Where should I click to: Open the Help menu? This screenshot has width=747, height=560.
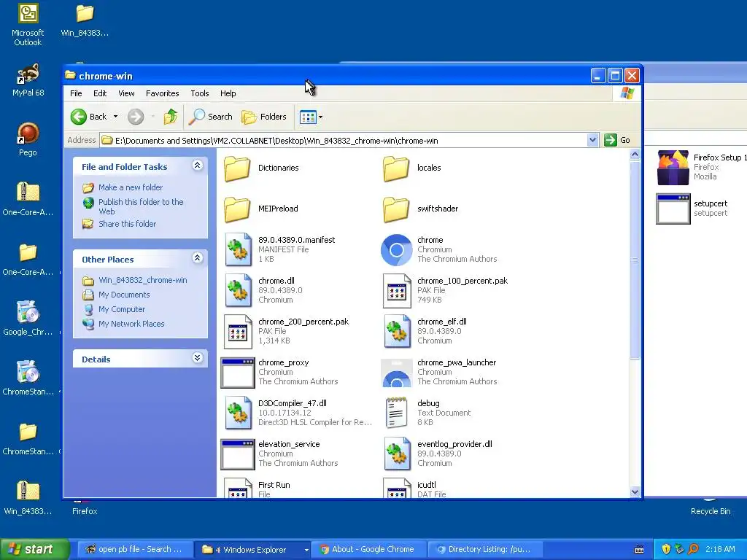pyautogui.click(x=228, y=93)
